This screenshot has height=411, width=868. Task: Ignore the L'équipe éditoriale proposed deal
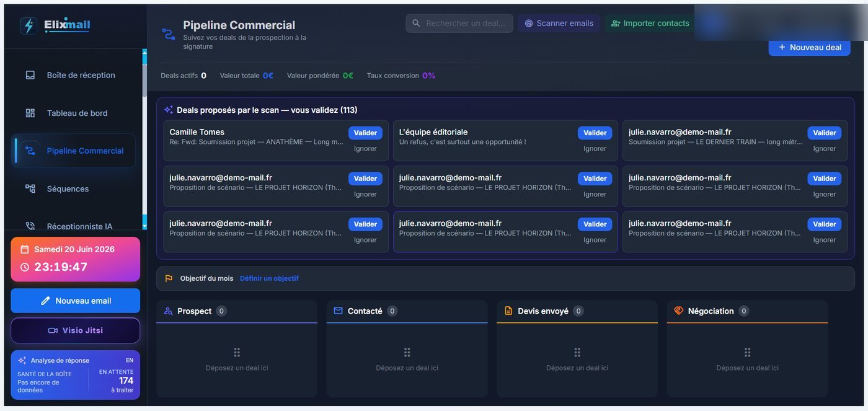pos(595,149)
